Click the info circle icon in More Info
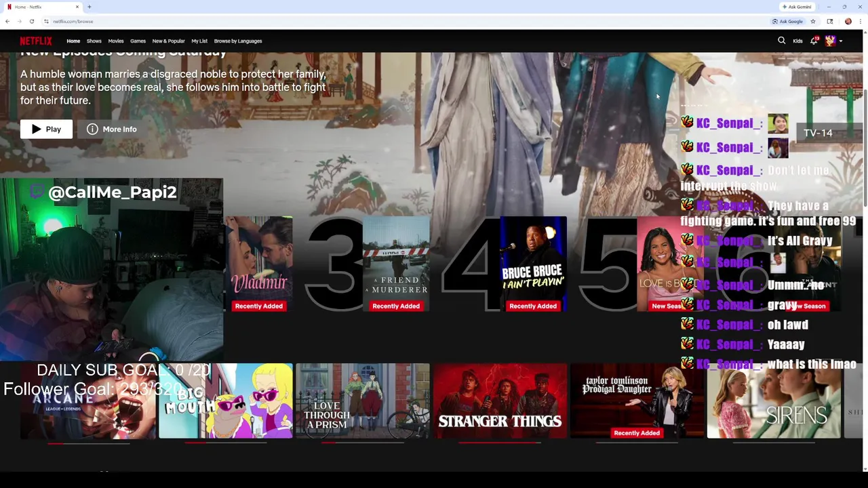 [92, 129]
